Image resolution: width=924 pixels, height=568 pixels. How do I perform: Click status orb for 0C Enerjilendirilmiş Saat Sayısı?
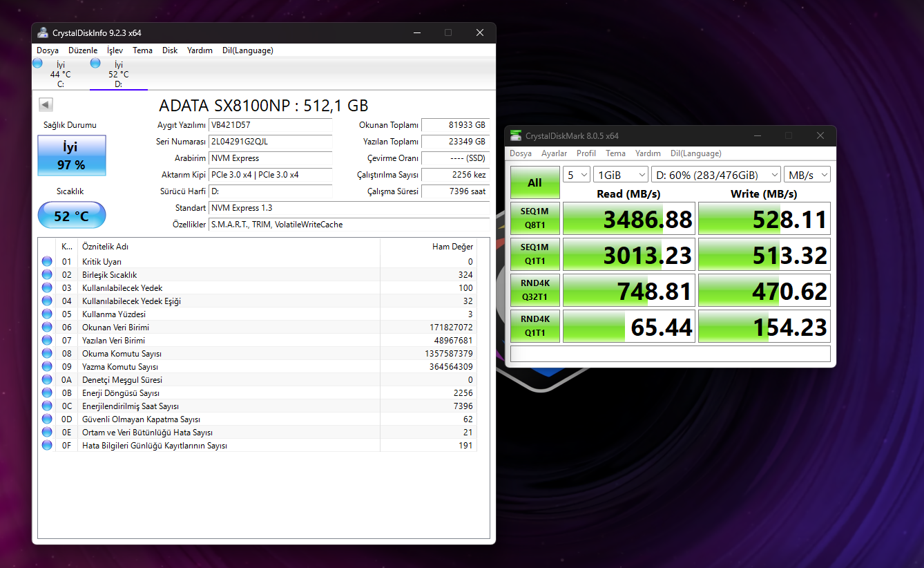(47, 406)
